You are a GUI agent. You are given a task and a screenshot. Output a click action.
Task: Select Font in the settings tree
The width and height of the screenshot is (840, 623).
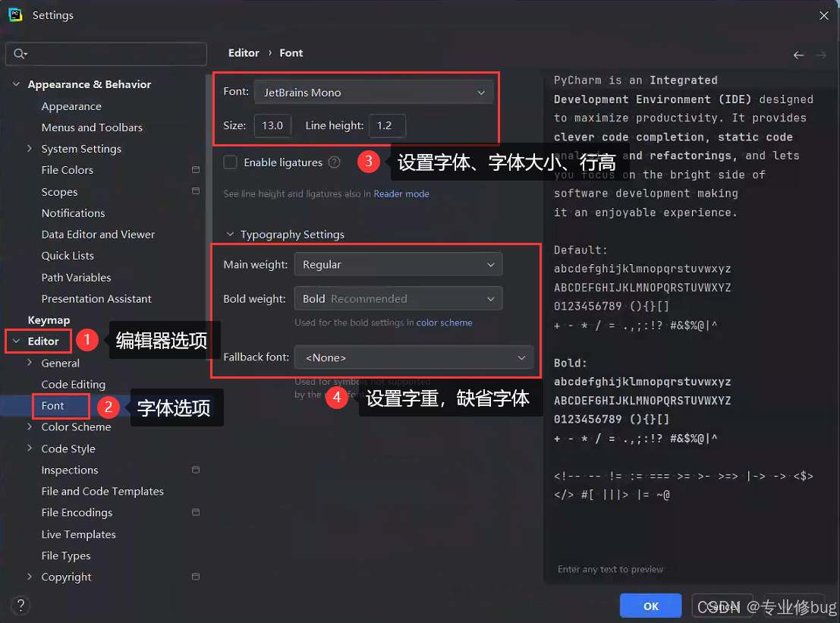point(52,406)
